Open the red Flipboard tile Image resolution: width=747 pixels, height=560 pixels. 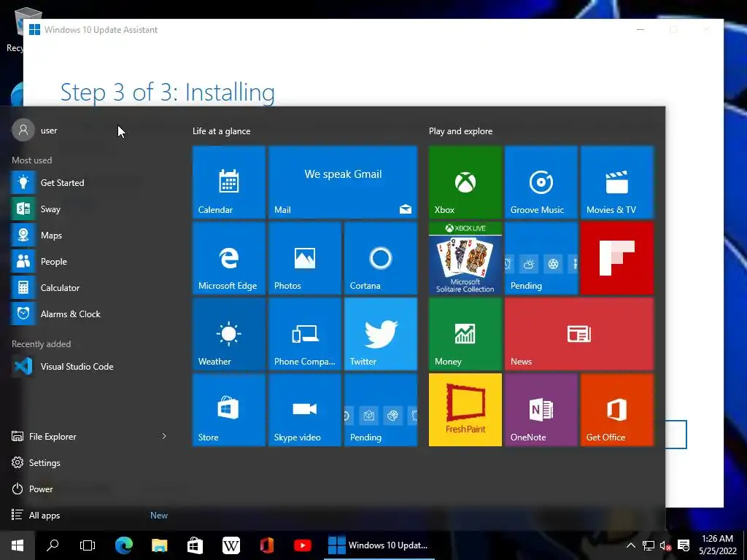coord(617,258)
